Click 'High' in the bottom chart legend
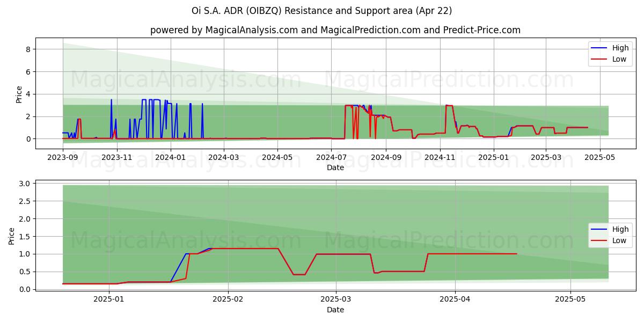 pos(620,229)
